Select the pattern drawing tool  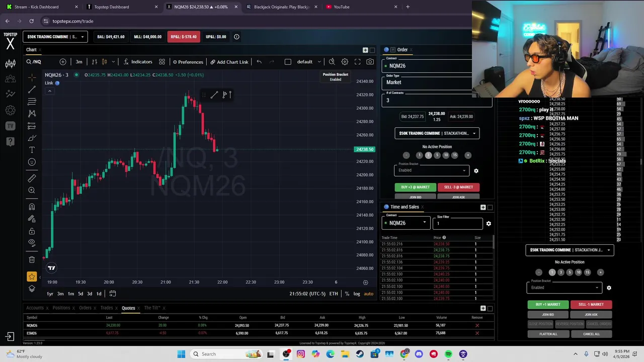[32, 114]
